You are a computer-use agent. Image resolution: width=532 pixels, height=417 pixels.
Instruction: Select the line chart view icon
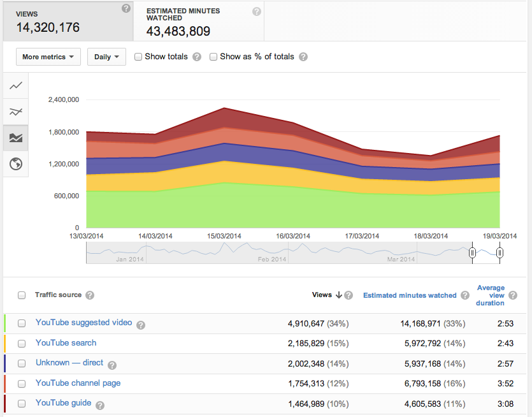pyautogui.click(x=16, y=85)
